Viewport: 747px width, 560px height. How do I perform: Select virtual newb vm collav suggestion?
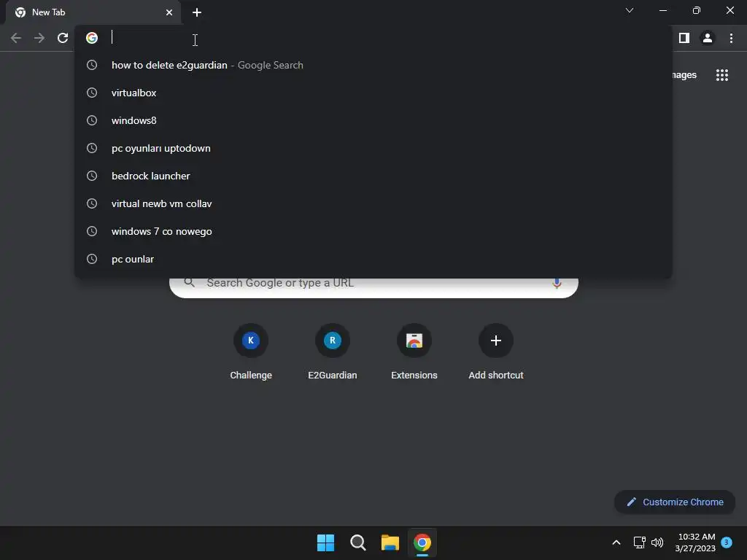click(x=373, y=203)
